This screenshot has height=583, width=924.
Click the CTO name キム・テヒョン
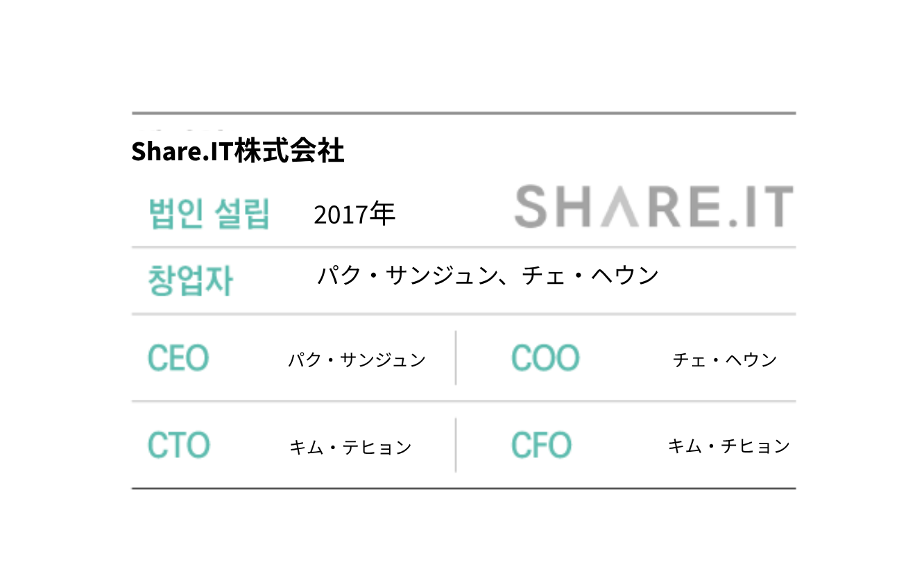(350, 448)
